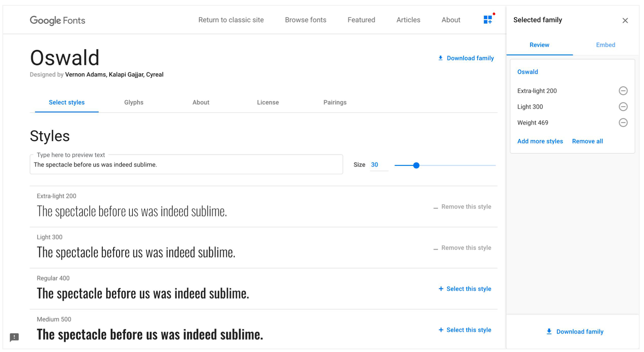Click the size slider handle
The width and height of the screenshot is (644, 352).
coord(416,165)
